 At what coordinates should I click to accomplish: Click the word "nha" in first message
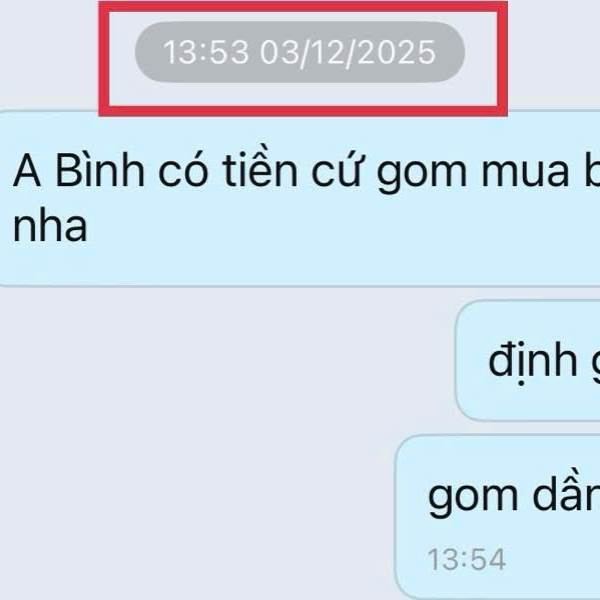pos(50,226)
